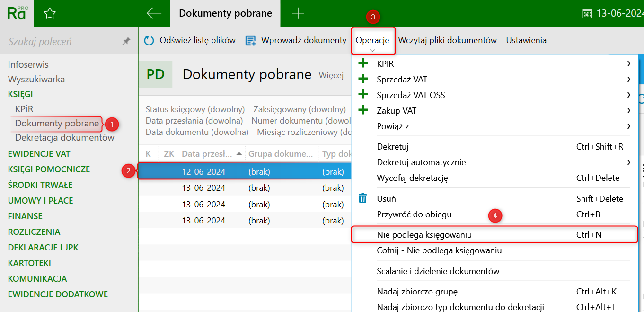Expand the Dekretuj automatycznie submenu arrow
The height and width of the screenshot is (312, 644).
click(x=629, y=162)
